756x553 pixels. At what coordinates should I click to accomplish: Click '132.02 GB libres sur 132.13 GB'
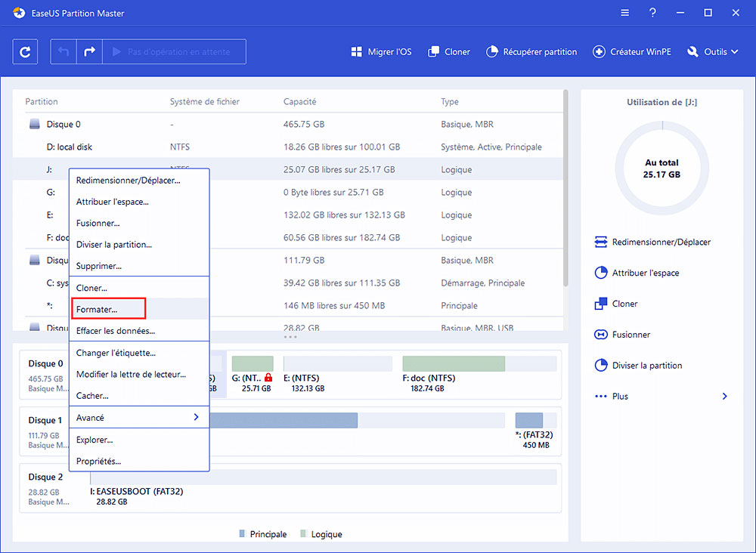tap(344, 215)
